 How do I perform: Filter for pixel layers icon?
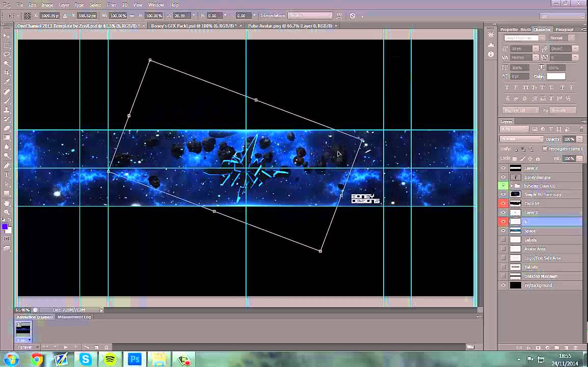[x=535, y=129]
